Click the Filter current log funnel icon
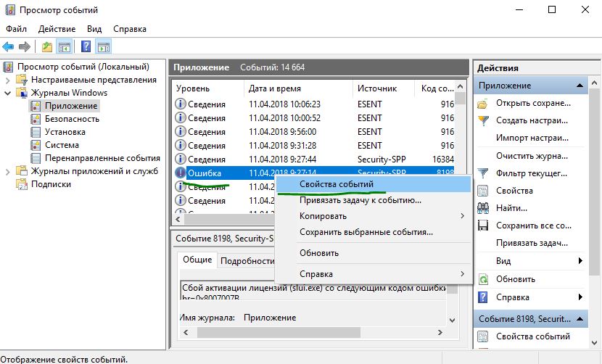 point(483,173)
